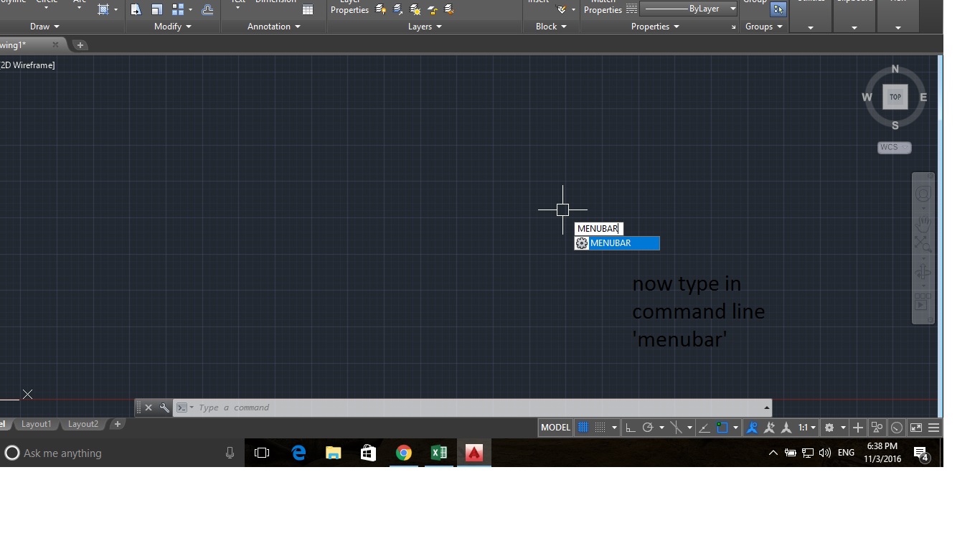
Task: Click the MODEL space button in status bar
Action: (555, 428)
